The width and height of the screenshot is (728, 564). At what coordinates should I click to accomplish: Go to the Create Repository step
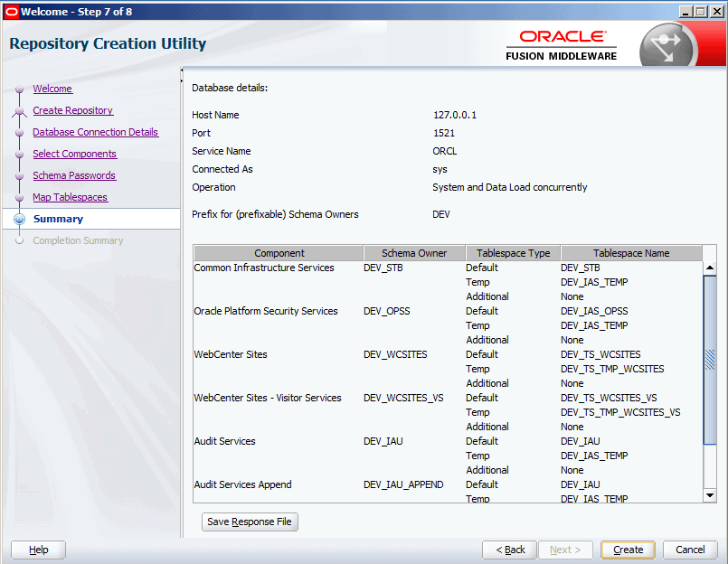click(x=72, y=110)
